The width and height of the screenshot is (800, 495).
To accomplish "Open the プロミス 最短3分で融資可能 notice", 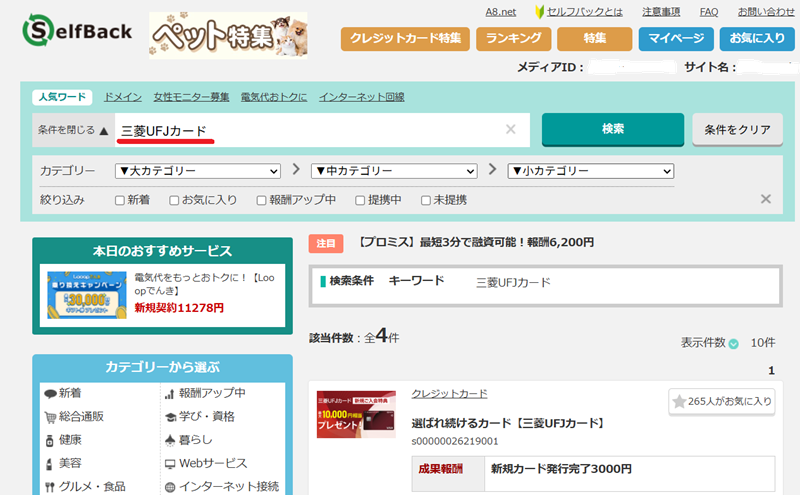I will [477, 242].
